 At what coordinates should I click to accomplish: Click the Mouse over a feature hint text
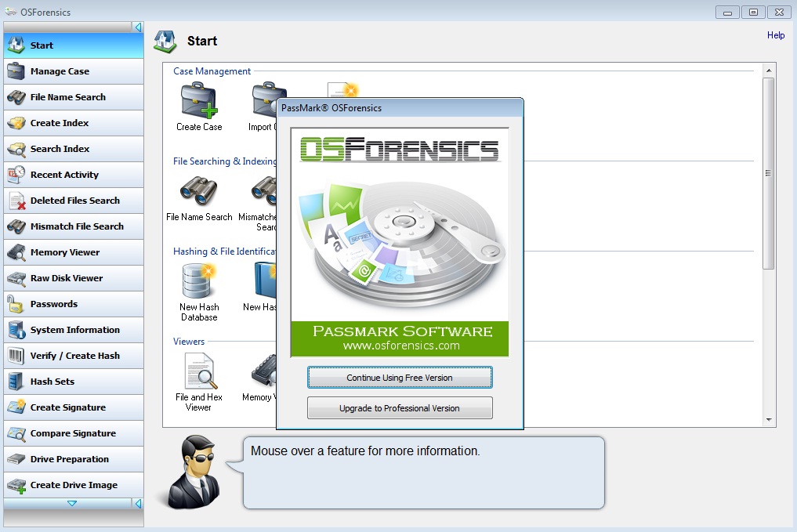(365, 451)
